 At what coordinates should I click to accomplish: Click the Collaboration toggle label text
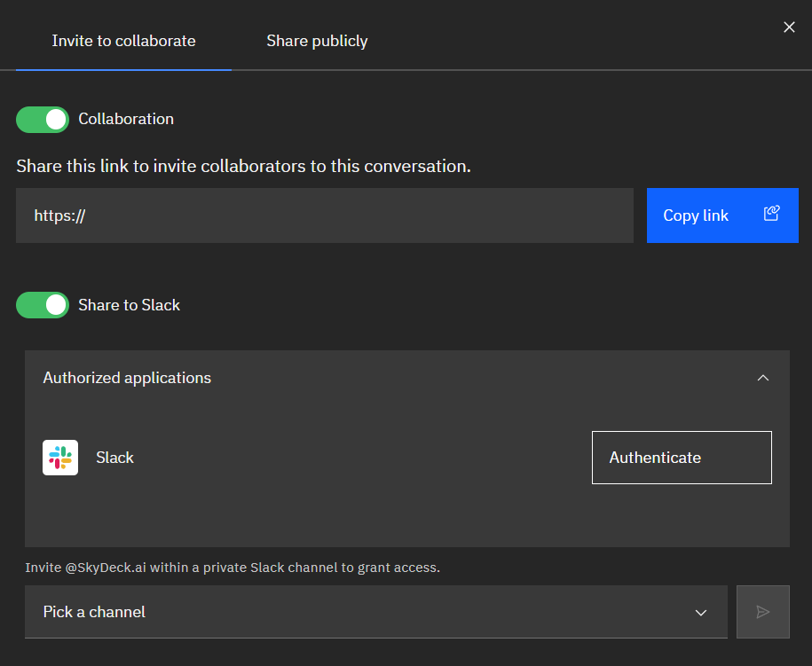coord(126,120)
